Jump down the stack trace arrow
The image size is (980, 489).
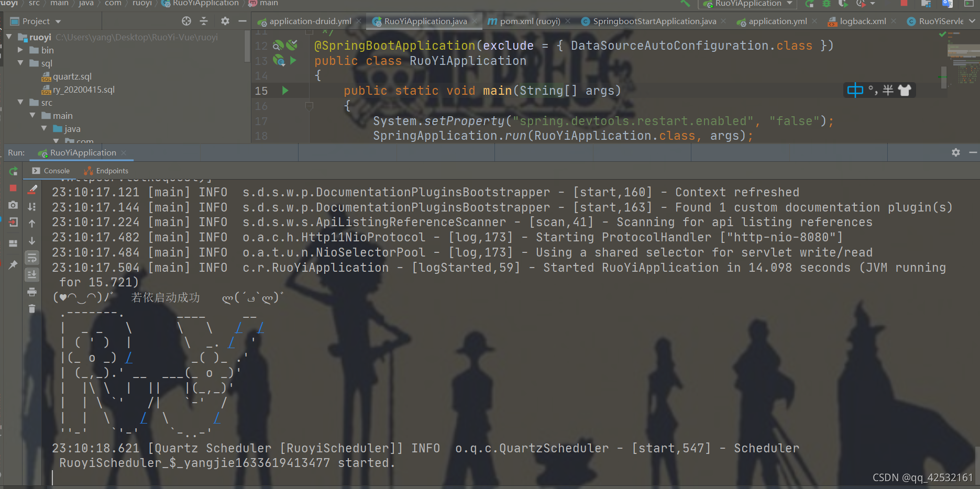point(32,241)
